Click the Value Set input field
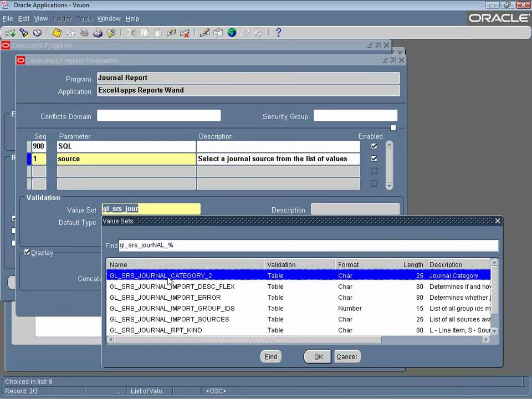Viewport: 532px width, 399px height. (151, 209)
